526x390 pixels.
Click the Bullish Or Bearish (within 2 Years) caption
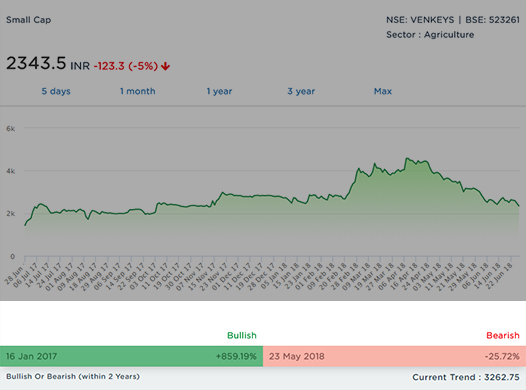[73, 377]
